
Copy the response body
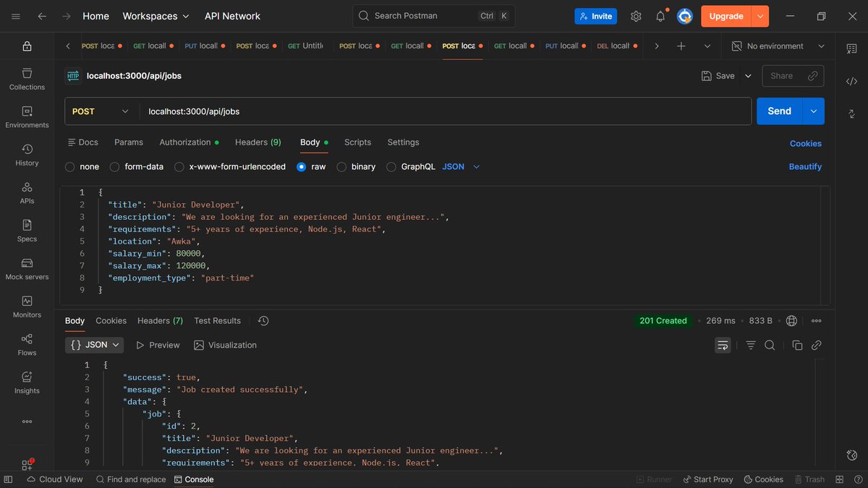(797, 346)
